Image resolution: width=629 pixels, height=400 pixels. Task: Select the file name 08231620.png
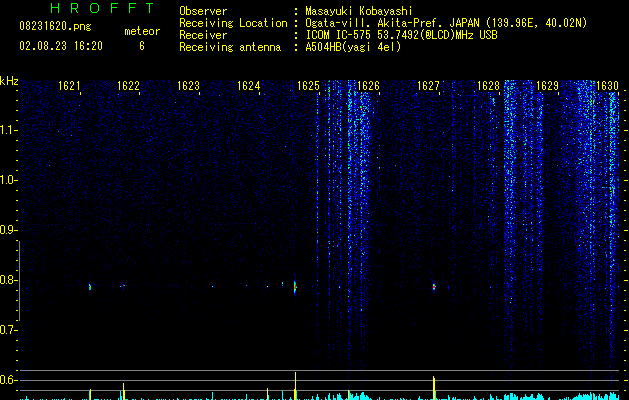pyautogui.click(x=55, y=27)
